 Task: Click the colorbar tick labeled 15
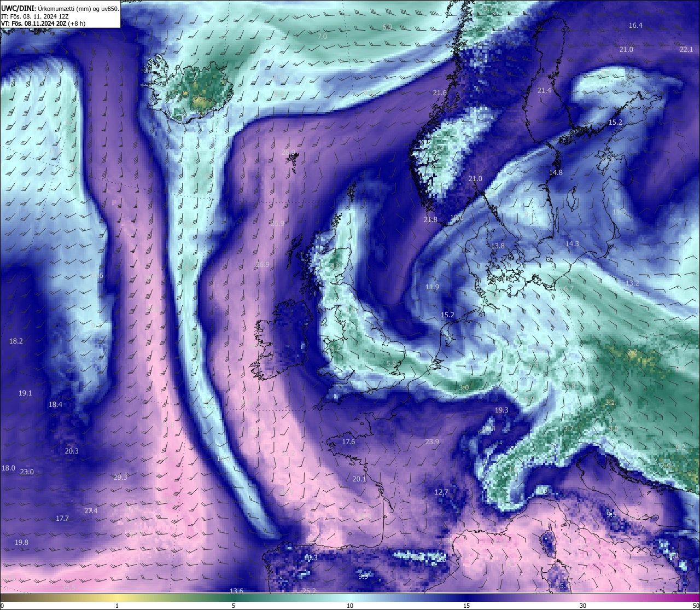point(466,606)
